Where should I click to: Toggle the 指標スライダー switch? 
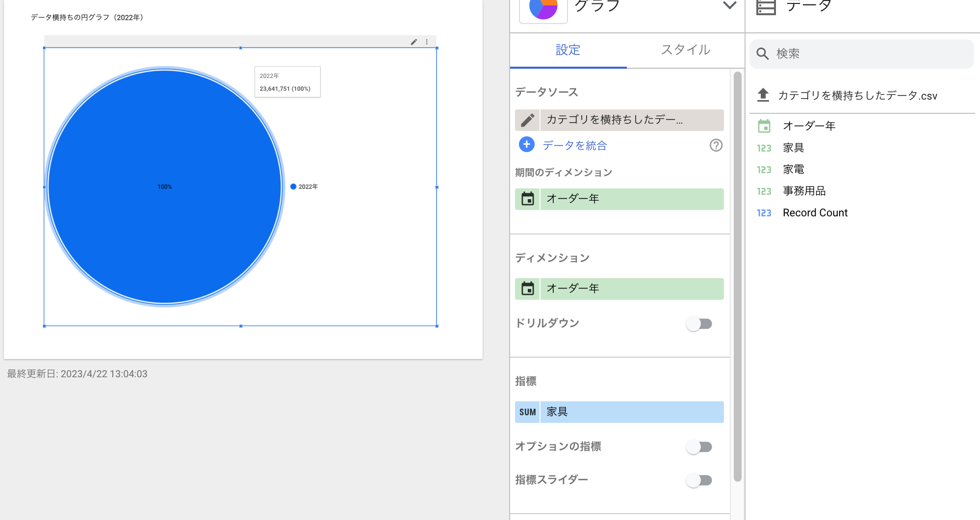[x=699, y=480]
